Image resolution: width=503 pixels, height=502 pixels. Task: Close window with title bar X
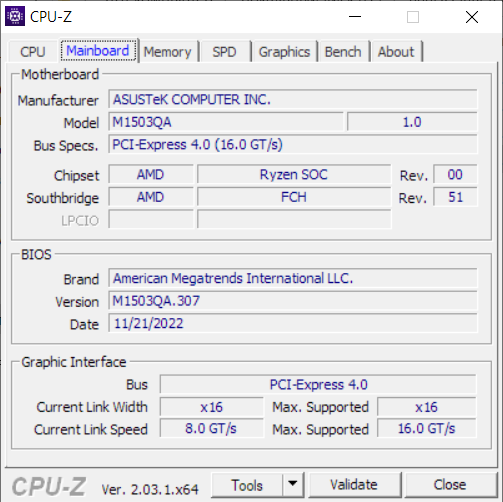click(472, 17)
